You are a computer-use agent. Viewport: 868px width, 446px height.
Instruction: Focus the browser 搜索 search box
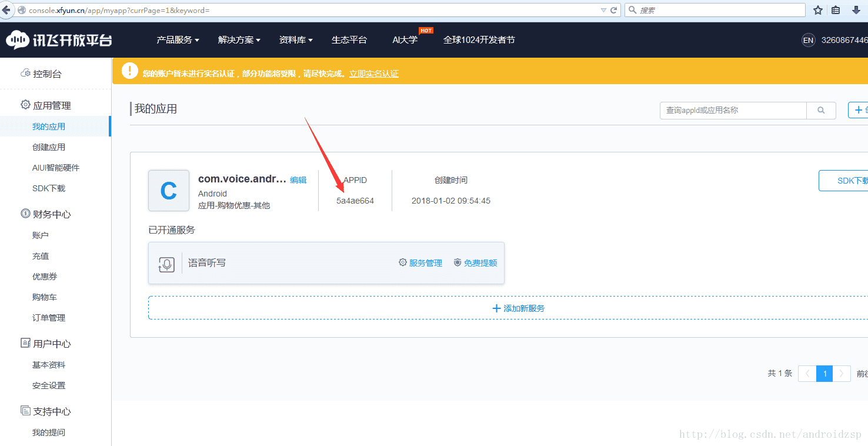click(715, 10)
